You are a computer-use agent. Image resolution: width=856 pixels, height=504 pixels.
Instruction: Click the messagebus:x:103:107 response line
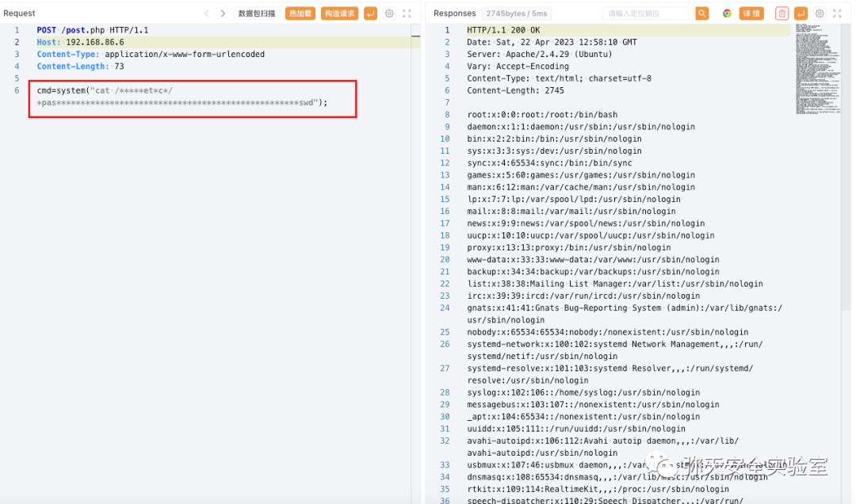pyautogui.click(x=593, y=404)
